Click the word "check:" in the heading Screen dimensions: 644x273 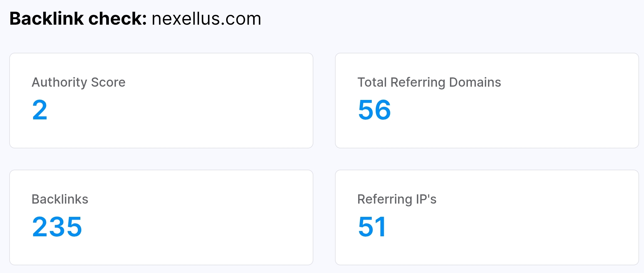pyautogui.click(x=117, y=19)
